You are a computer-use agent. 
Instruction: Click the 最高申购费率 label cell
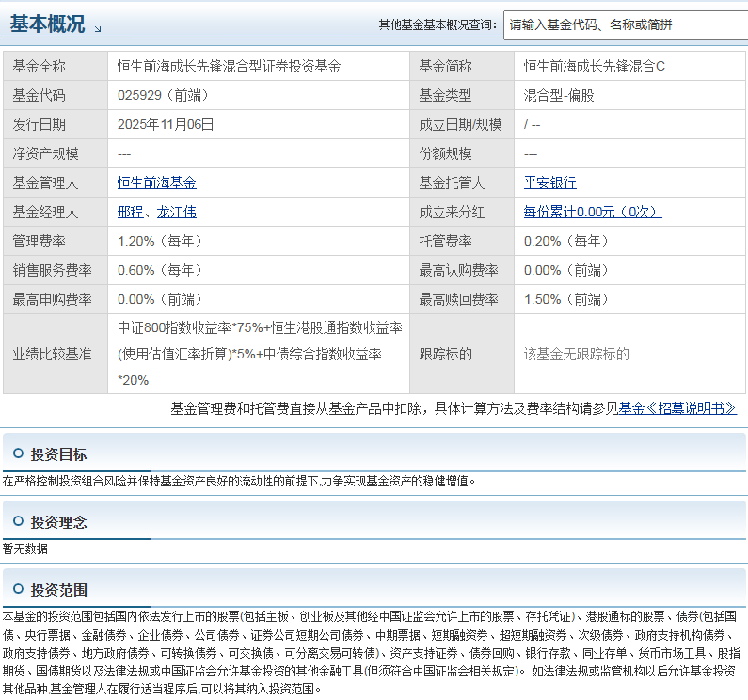tap(56, 299)
